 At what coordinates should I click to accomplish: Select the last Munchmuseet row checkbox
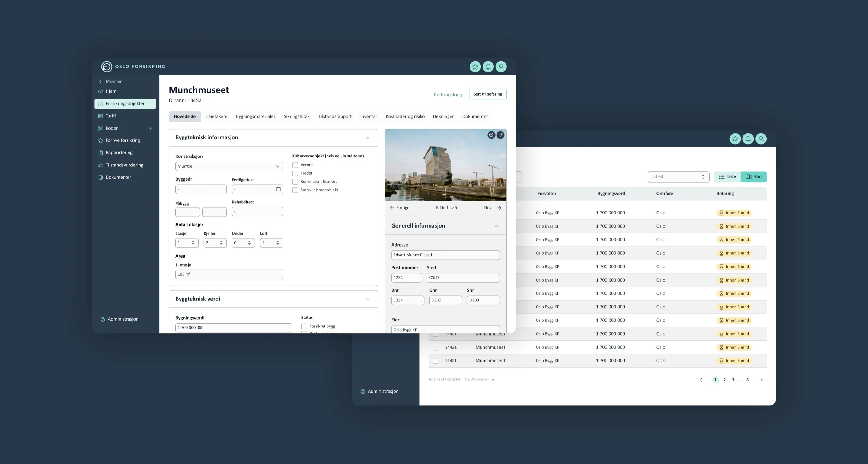(x=435, y=361)
